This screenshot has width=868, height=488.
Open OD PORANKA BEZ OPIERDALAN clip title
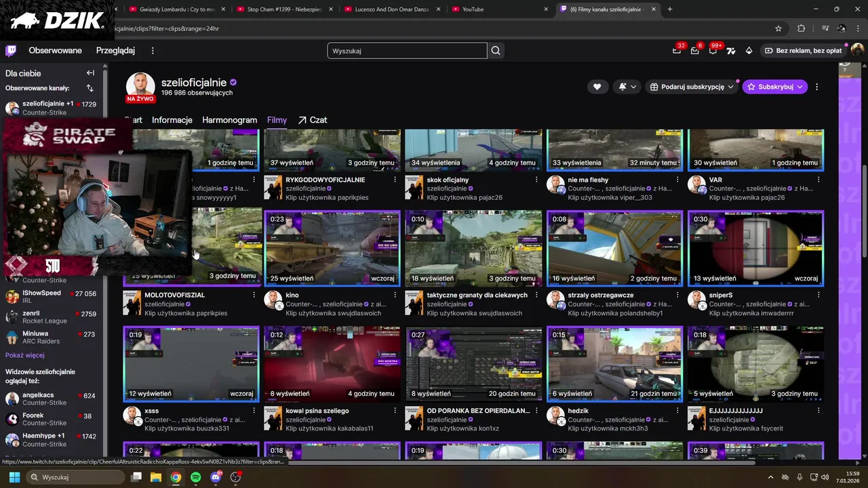pos(478,411)
